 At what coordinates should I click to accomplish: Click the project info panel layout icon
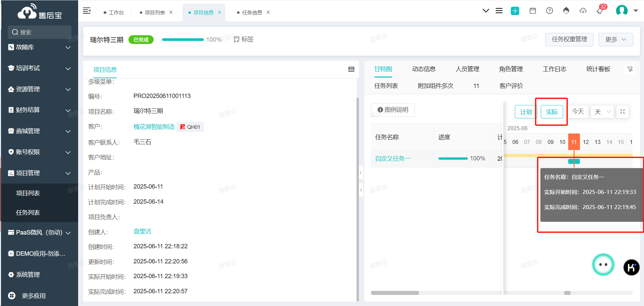point(351,69)
